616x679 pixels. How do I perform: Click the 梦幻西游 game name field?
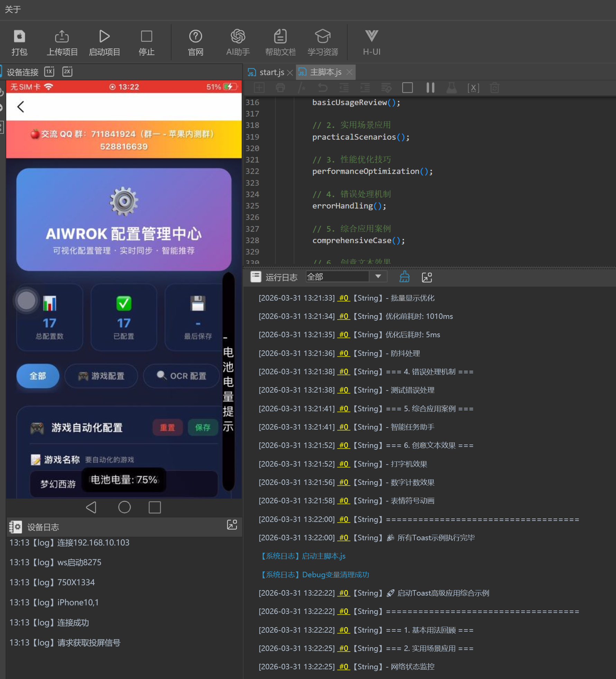coord(58,484)
